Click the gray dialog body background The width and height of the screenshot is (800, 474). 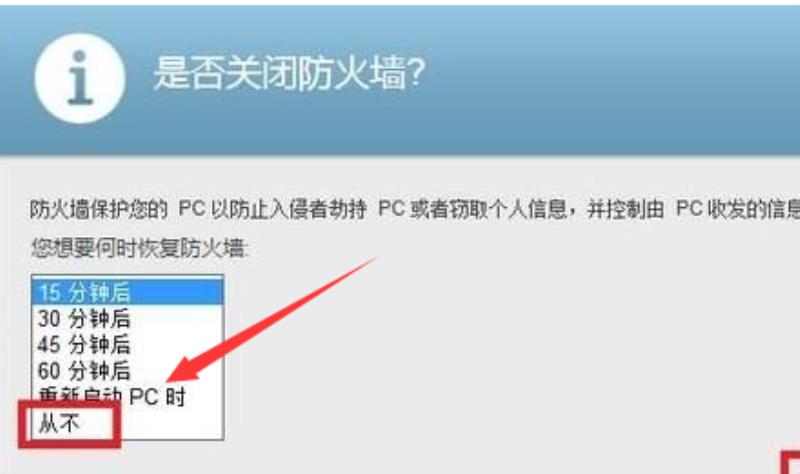click(x=510, y=357)
